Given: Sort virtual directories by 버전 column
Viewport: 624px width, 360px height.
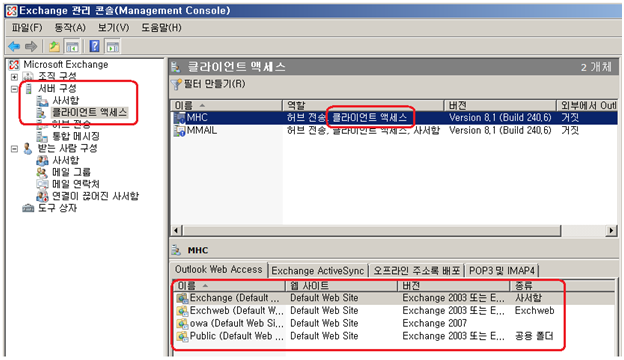Looking at the screenshot, I should 454,286.
